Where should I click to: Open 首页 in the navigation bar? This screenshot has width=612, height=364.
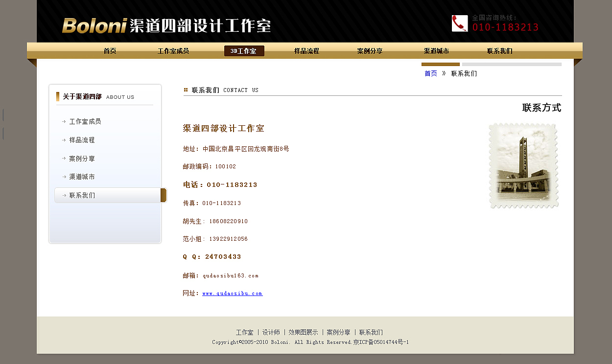tap(110, 51)
